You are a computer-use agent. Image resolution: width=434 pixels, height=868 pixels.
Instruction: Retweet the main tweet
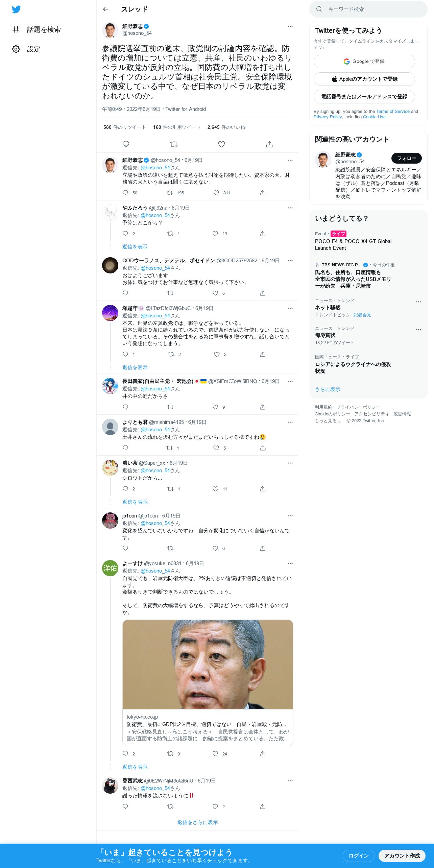[174, 144]
